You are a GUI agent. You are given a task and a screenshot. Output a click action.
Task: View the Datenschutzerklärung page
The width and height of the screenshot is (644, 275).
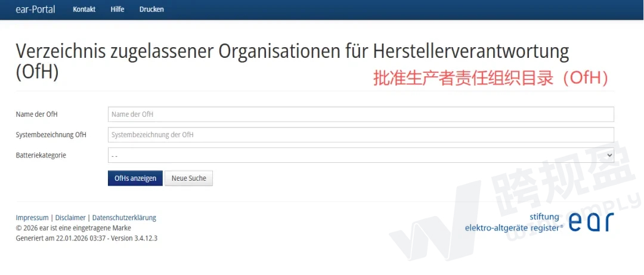coord(124,218)
